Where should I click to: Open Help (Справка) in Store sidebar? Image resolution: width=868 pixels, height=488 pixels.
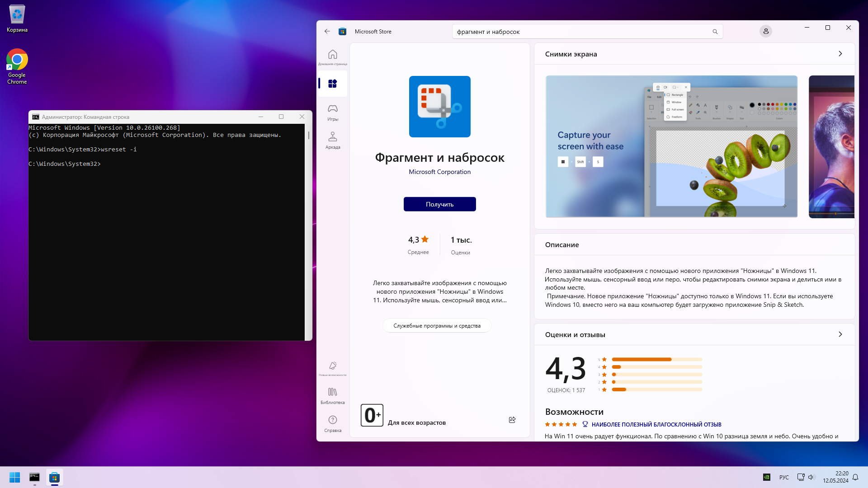pyautogui.click(x=332, y=423)
